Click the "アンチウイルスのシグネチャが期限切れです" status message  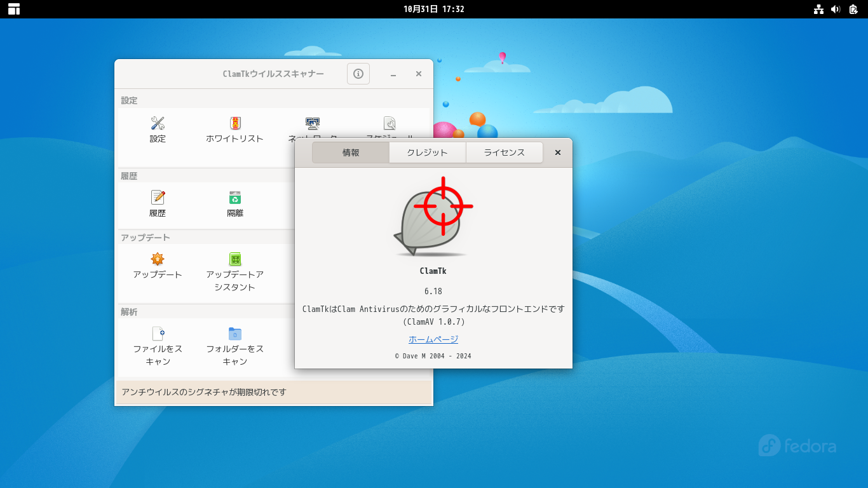click(x=205, y=392)
